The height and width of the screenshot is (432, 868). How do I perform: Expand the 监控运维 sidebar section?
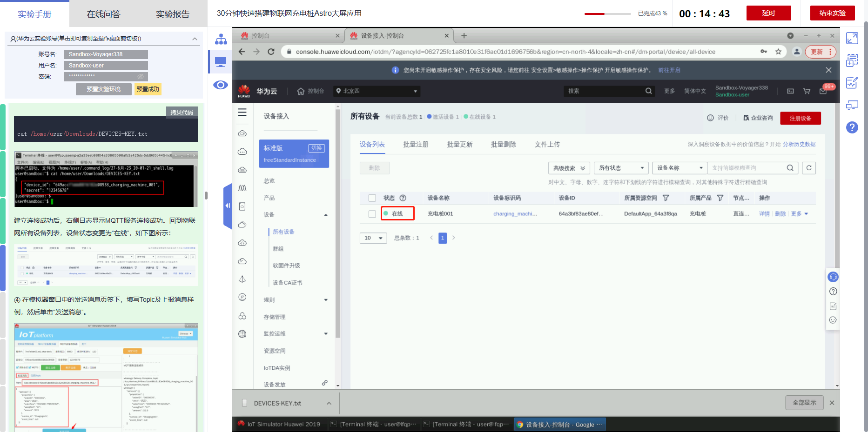[326, 334]
